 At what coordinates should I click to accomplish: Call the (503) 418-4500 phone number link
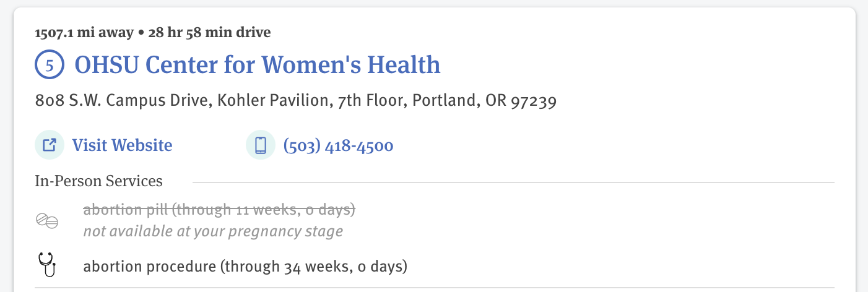point(338,146)
